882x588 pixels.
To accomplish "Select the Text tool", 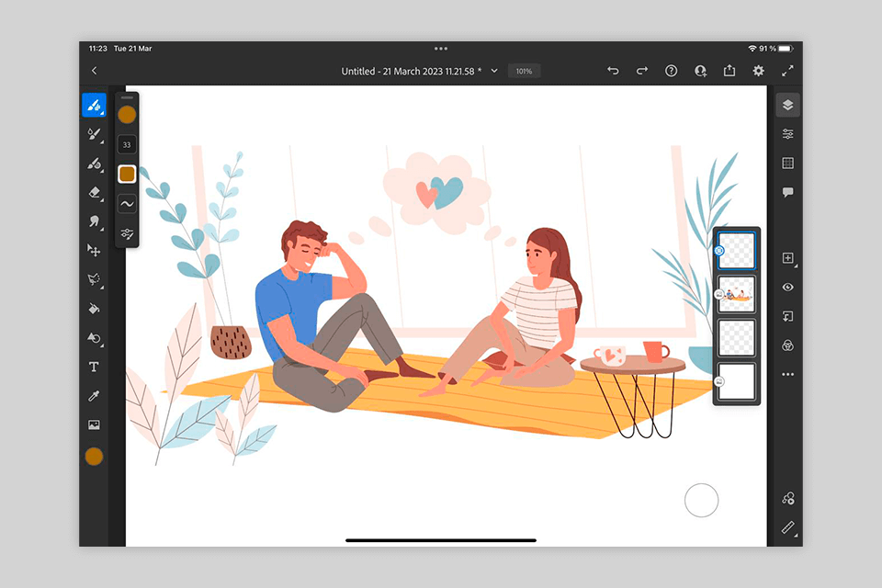I will tap(94, 367).
